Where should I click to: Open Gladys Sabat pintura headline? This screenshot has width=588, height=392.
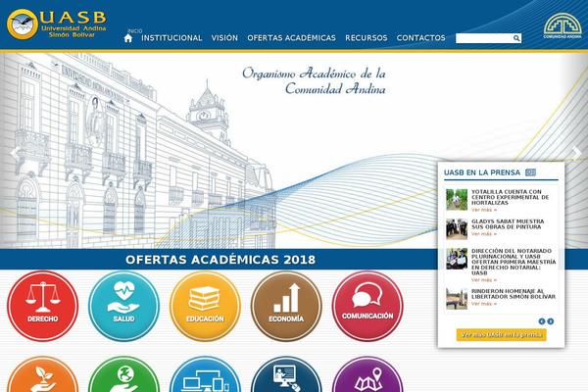[508, 224]
